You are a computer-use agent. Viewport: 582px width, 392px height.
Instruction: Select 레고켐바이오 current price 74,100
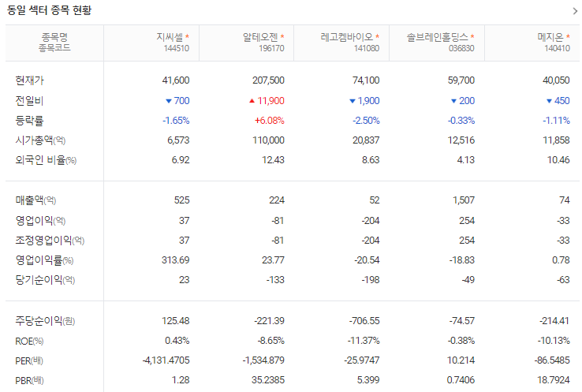coord(366,80)
